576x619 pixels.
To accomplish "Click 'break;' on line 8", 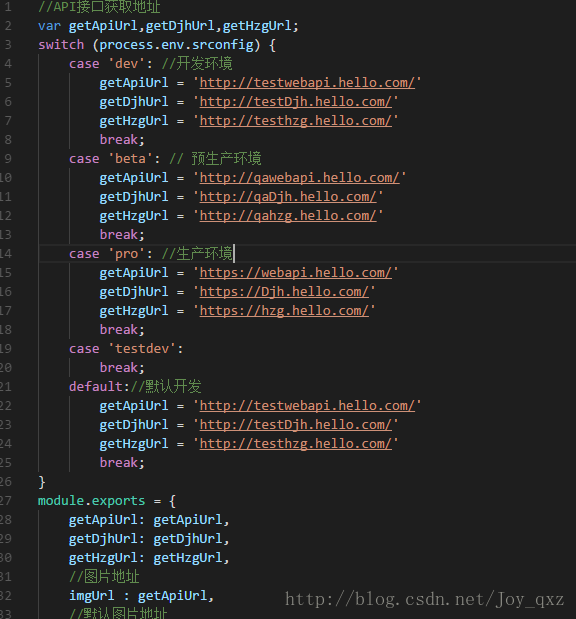I will click(x=122, y=140).
